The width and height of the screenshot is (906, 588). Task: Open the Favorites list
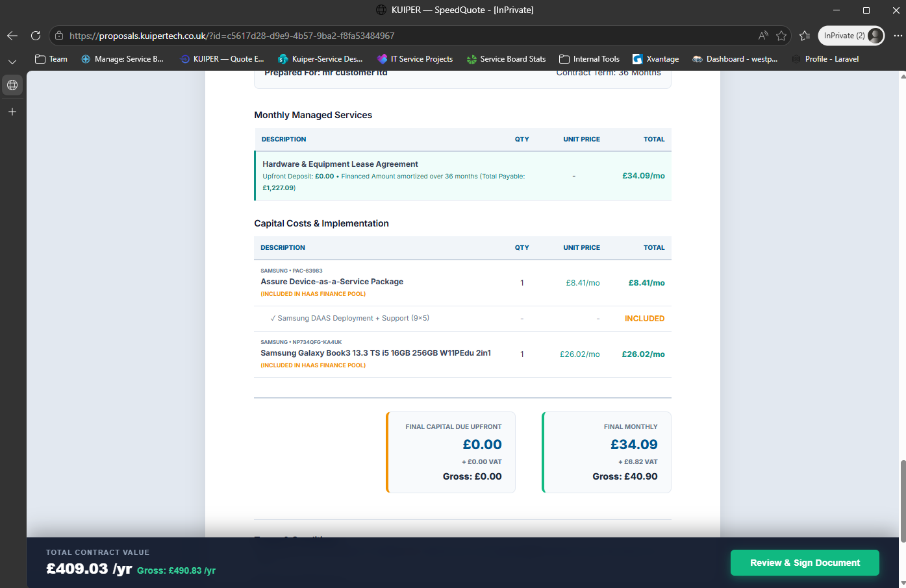(805, 36)
